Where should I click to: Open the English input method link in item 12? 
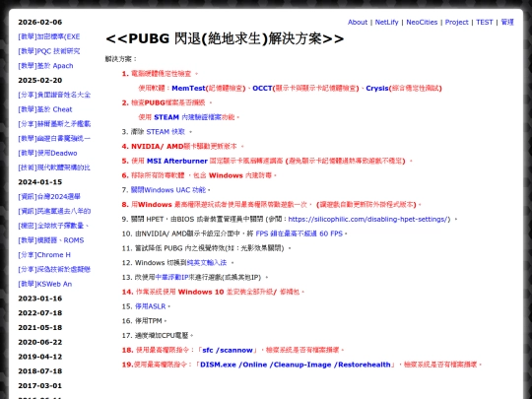click(x=207, y=263)
